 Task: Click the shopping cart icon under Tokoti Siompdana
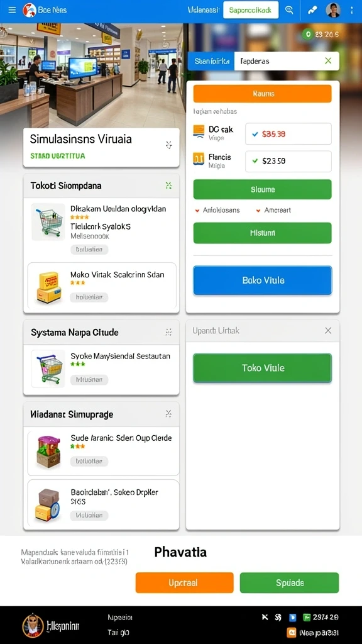click(x=49, y=222)
